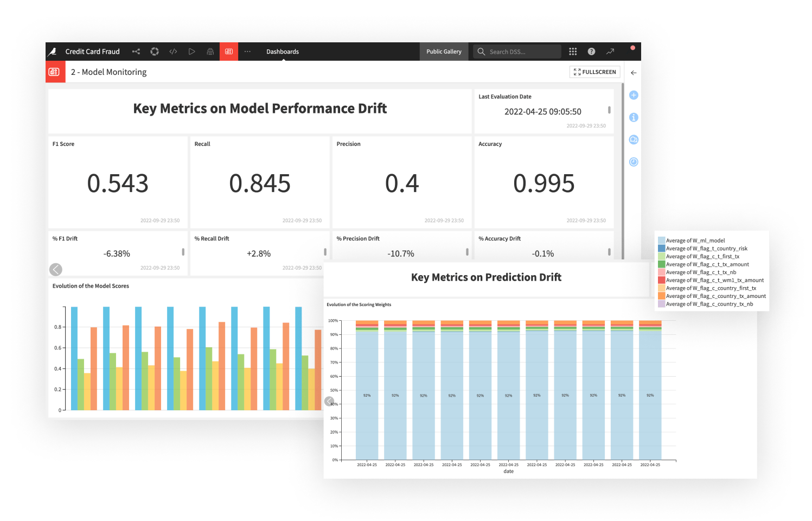Click the W_flag_c_country_tx_nb legend swatch
Screen dimensions: 812x521
[661, 304]
